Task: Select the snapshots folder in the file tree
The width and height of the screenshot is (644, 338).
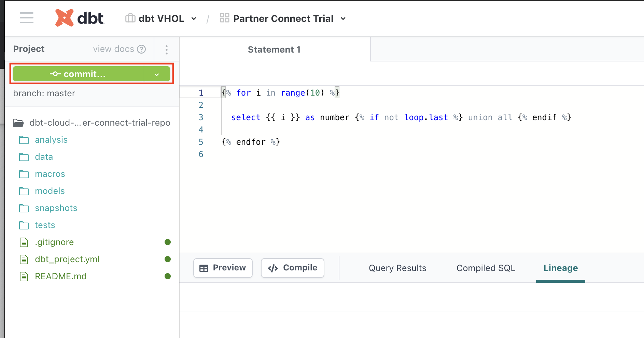Action: point(56,208)
